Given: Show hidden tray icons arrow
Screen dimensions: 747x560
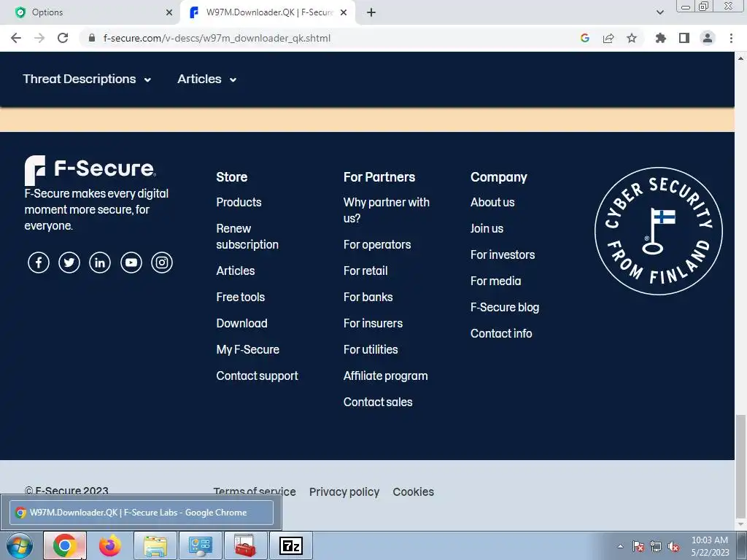Looking at the screenshot, I should [x=620, y=547].
